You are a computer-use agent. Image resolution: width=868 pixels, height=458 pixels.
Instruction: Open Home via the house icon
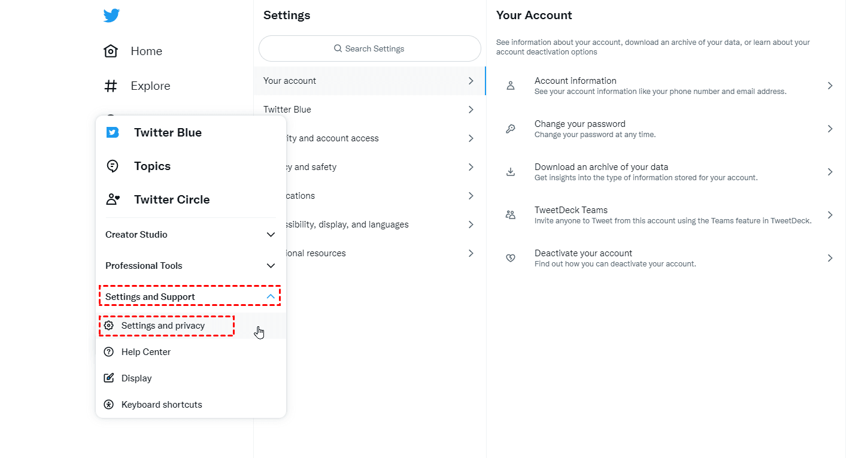111,51
